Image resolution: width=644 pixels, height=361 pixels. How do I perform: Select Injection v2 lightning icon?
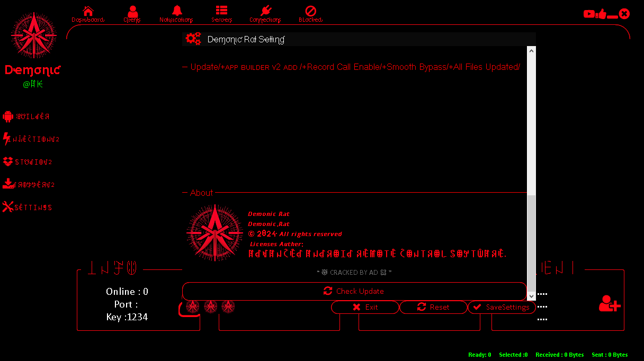pyautogui.click(x=6, y=139)
